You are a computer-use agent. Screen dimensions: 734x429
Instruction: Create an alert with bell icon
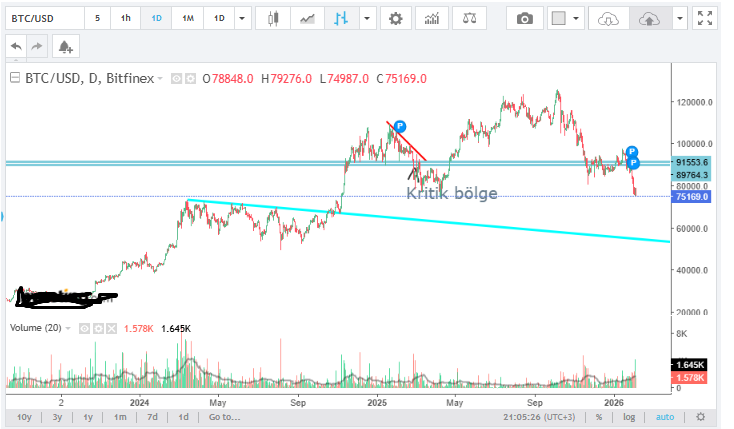pyautogui.click(x=65, y=46)
